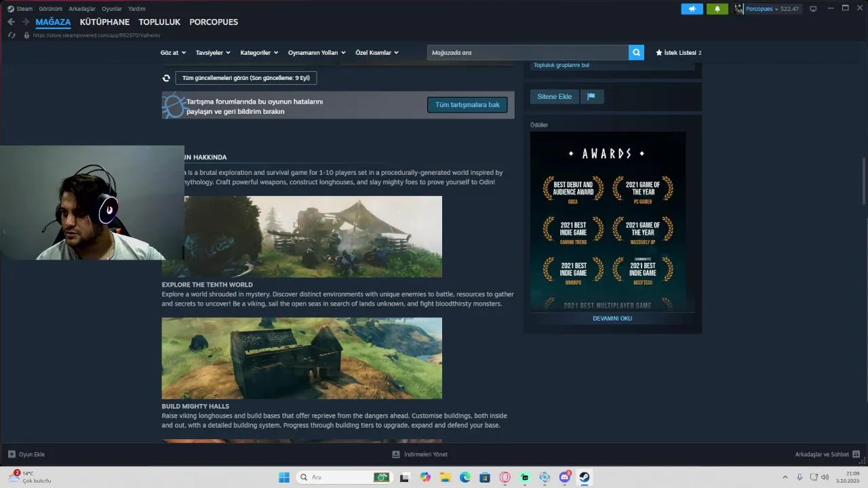Expand Oynamanın Yolları dropdown
Image resolution: width=868 pixels, height=488 pixels.
coord(317,52)
